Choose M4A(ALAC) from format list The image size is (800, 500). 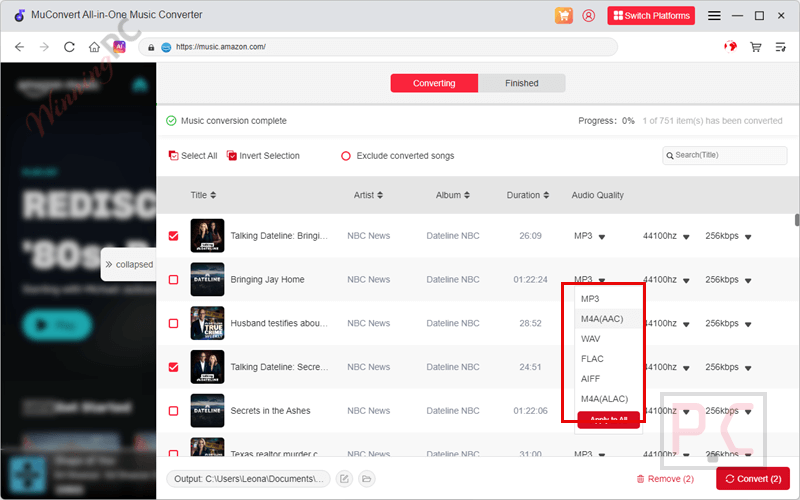[608, 399]
